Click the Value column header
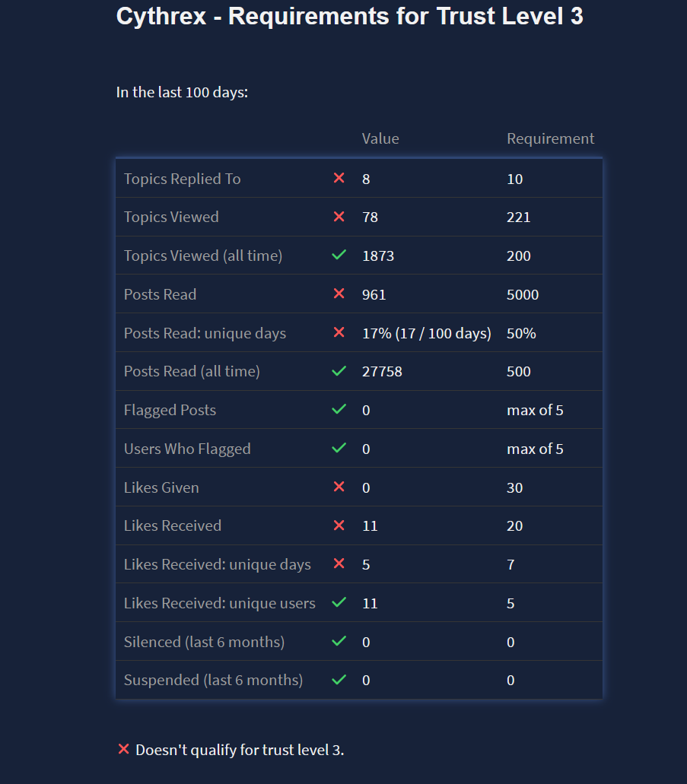The image size is (687, 784). 380,138
